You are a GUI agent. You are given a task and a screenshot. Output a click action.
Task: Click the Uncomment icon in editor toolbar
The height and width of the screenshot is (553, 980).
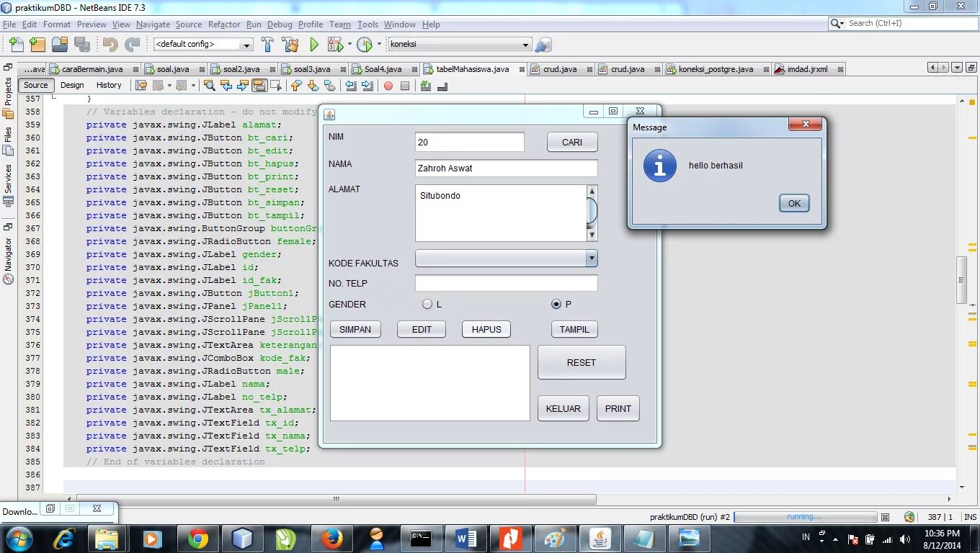click(442, 85)
